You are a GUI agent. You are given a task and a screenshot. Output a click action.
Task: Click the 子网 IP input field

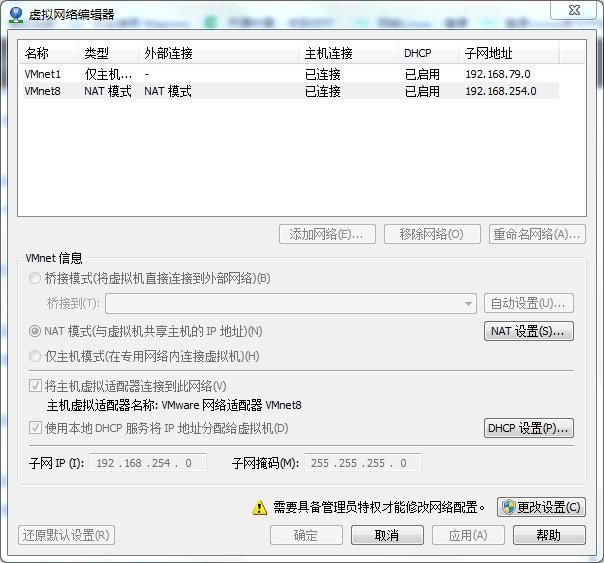point(148,463)
